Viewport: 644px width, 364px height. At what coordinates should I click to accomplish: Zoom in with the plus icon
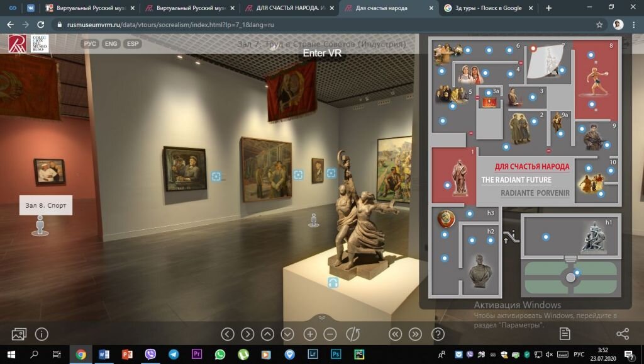click(310, 334)
